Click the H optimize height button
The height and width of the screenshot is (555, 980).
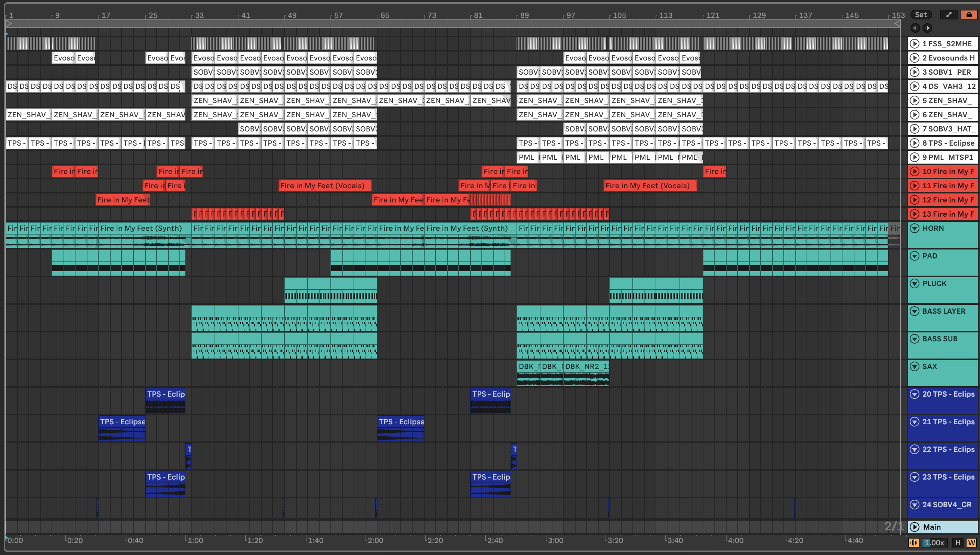coord(958,542)
